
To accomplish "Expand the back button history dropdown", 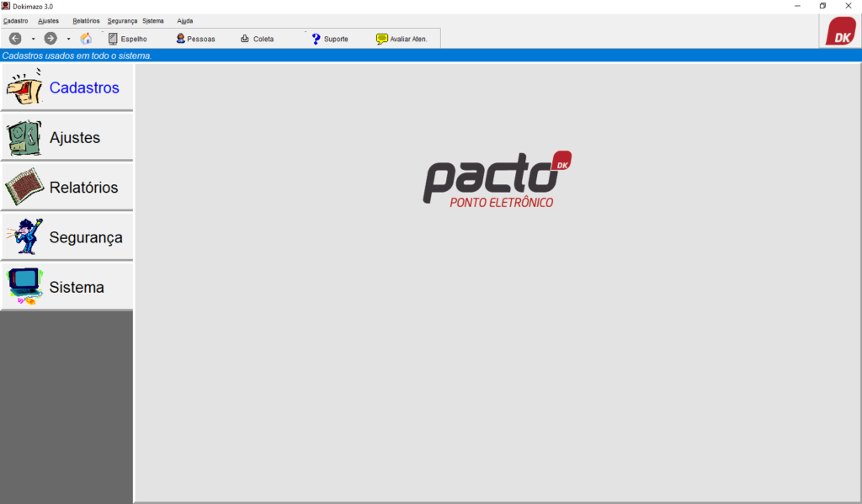I will (x=33, y=39).
